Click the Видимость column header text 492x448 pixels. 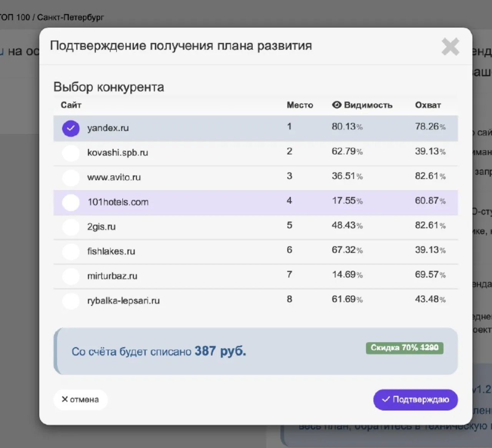point(368,105)
